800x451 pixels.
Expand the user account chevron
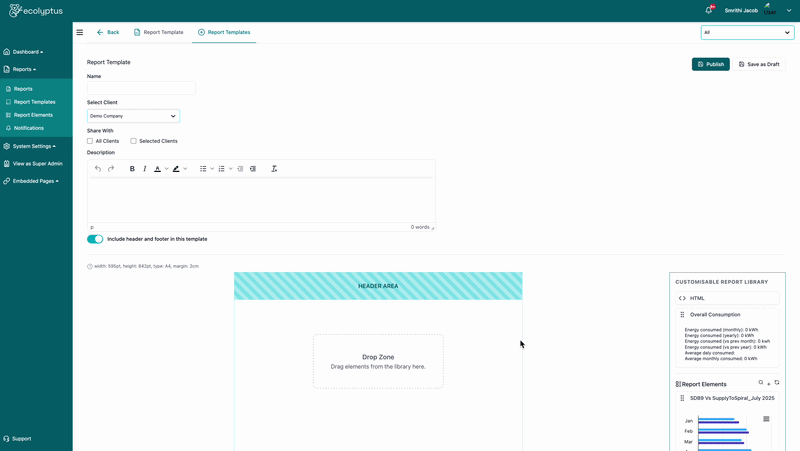[x=789, y=10]
